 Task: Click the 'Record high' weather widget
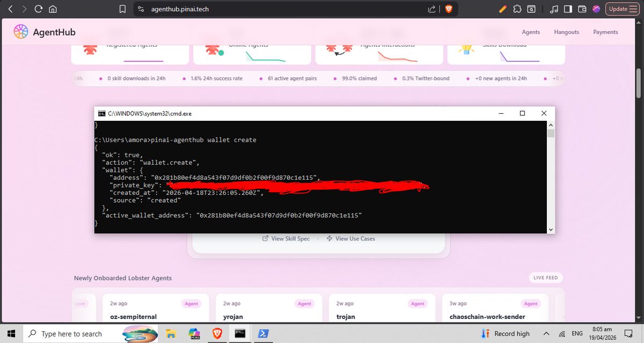click(x=505, y=333)
